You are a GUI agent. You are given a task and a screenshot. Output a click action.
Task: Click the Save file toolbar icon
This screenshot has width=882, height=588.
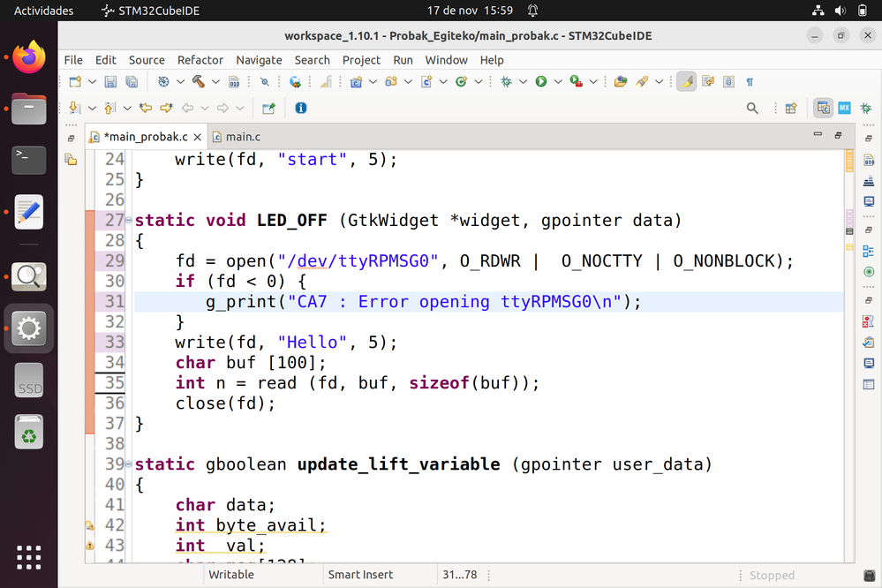[x=110, y=81]
